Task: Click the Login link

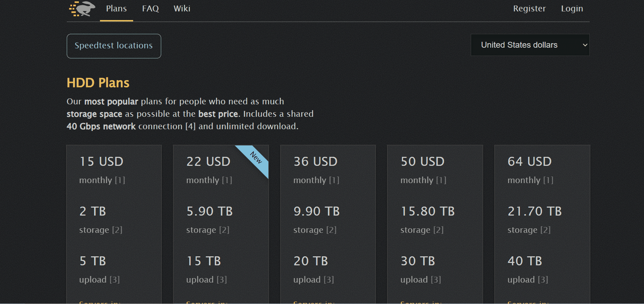Action: (x=572, y=9)
